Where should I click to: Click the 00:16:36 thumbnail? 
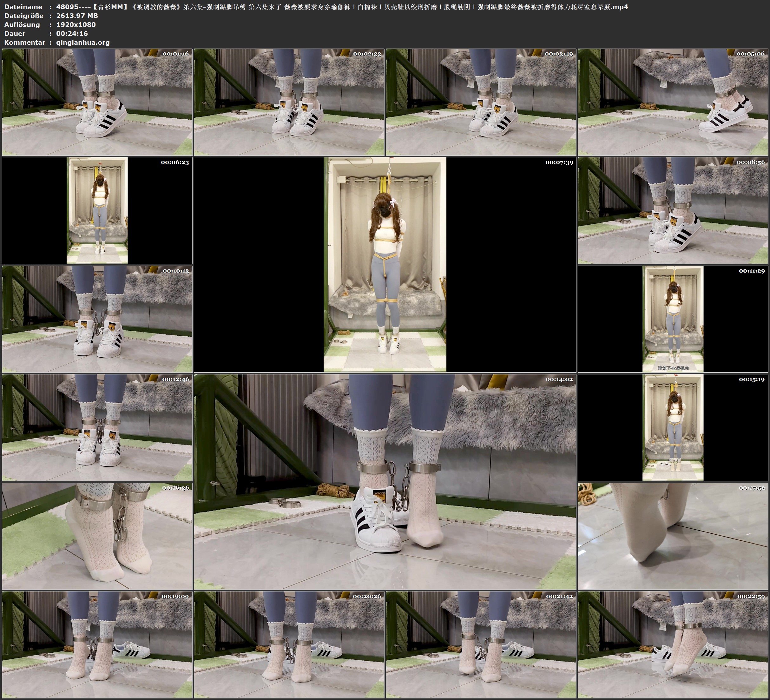(97, 536)
